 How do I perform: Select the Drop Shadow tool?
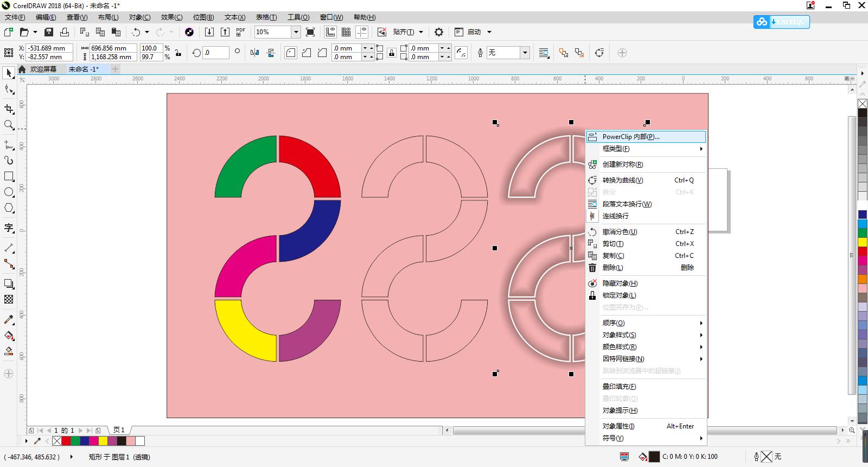click(x=9, y=283)
